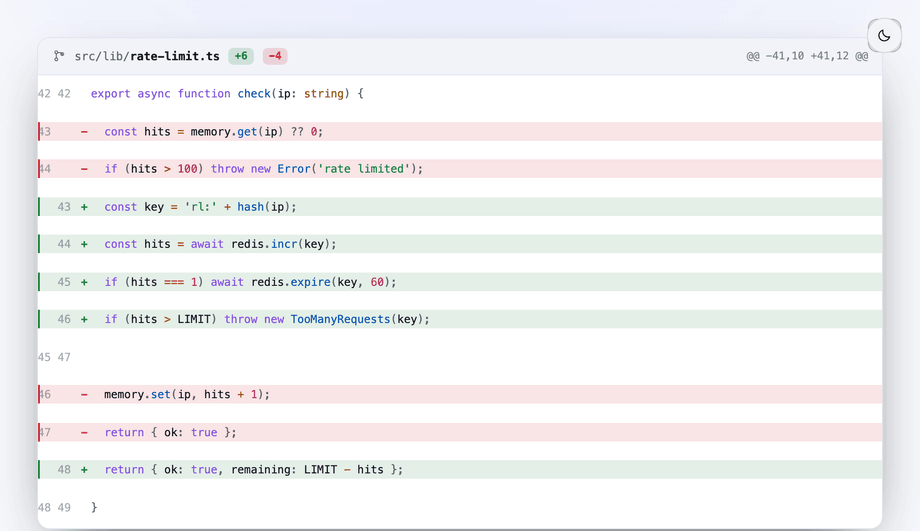Click the minus marker on the memory.set line
The width and height of the screenshot is (920, 531).
[x=84, y=394]
